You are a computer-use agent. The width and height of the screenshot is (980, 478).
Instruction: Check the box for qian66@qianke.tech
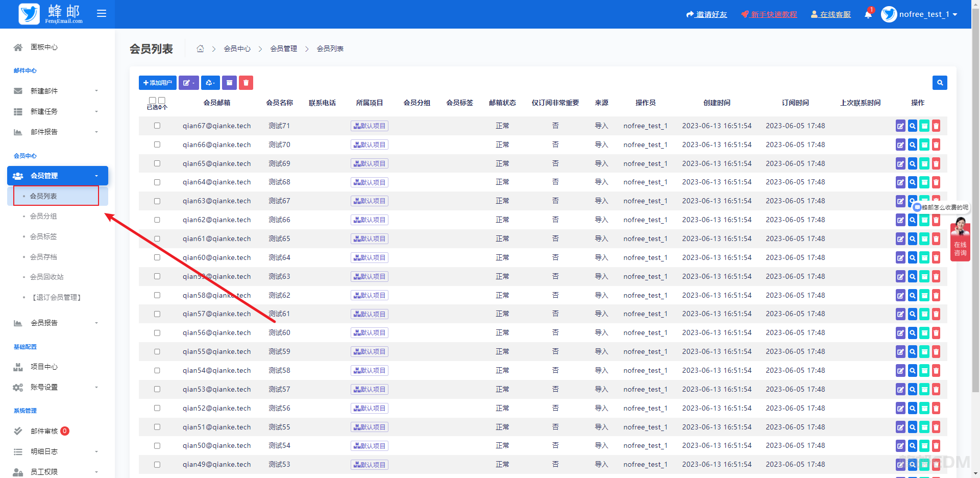157,145
